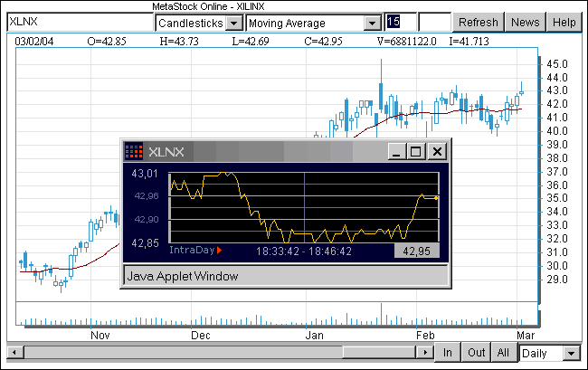Image resolution: width=588 pixels, height=370 pixels.
Task: Maximize the XLNX applet window
Action: [x=415, y=151]
